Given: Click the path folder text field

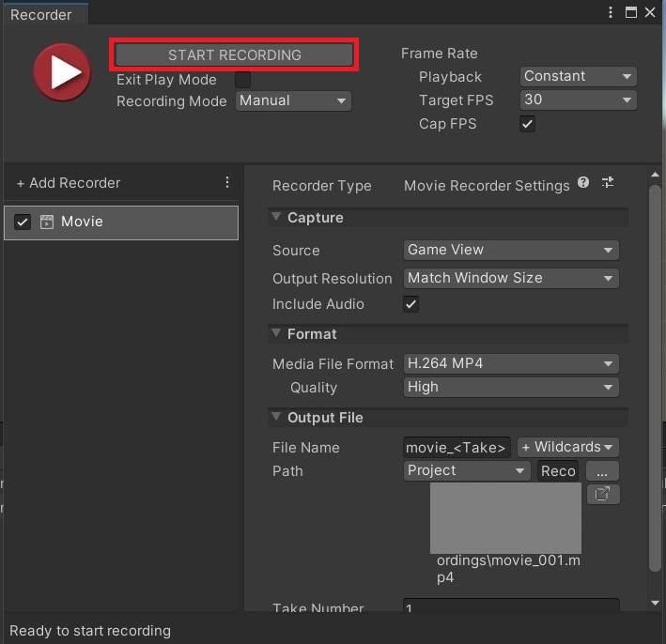Looking at the screenshot, I should [558, 470].
